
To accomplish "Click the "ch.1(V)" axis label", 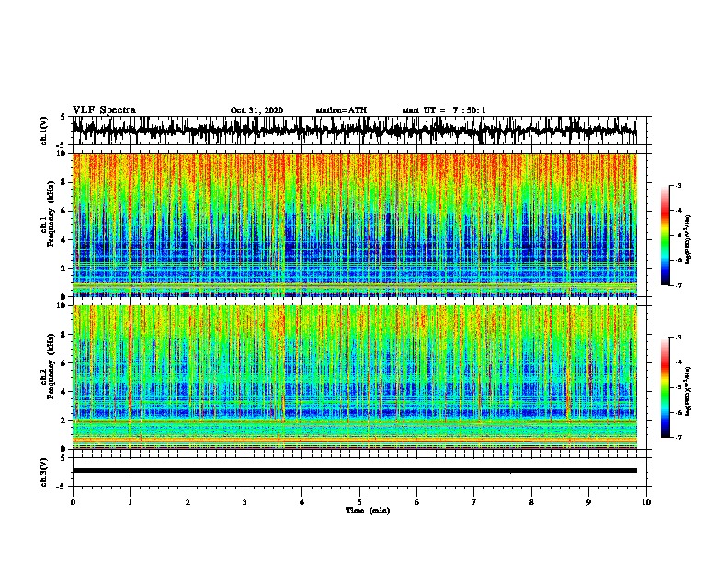I will (x=44, y=131).
